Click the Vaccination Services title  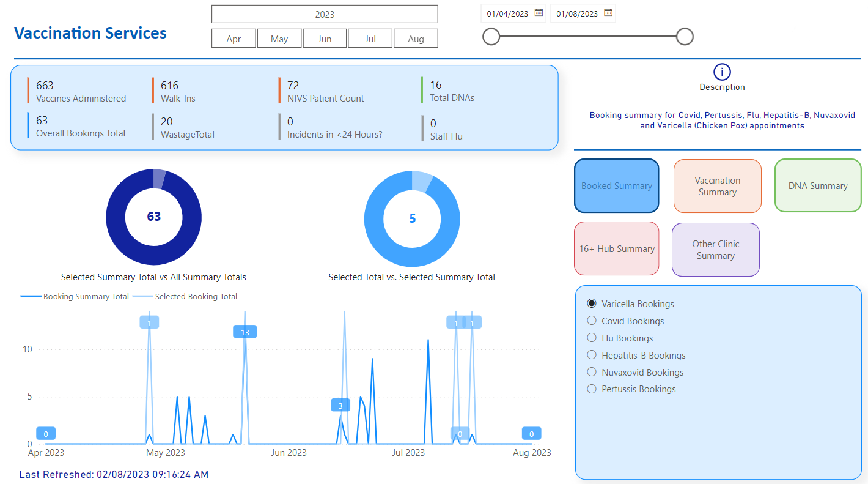[90, 32]
